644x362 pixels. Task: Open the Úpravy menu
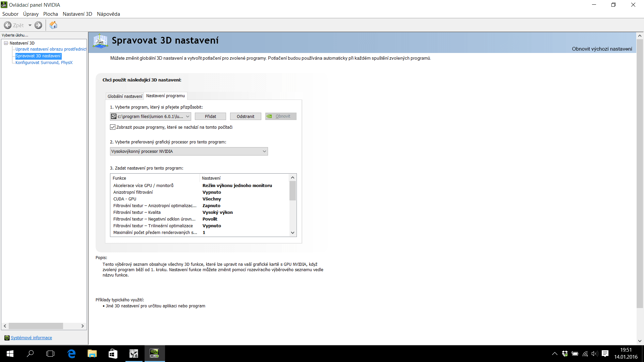(x=31, y=14)
